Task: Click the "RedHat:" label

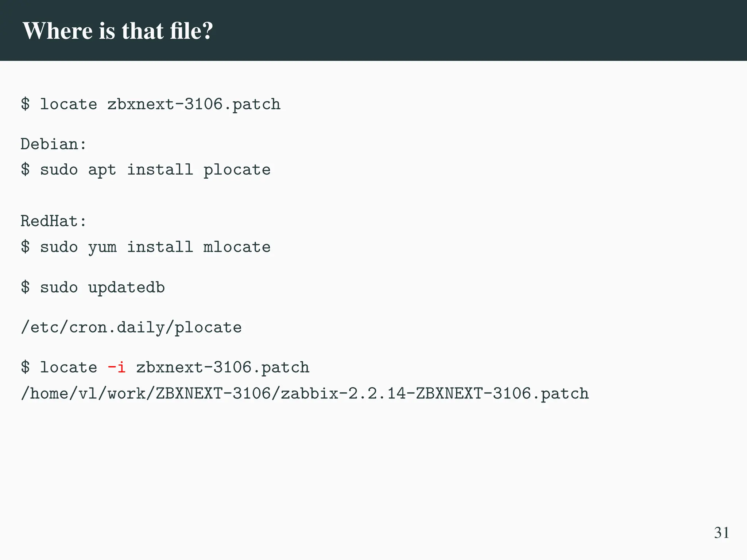Action: point(54,221)
